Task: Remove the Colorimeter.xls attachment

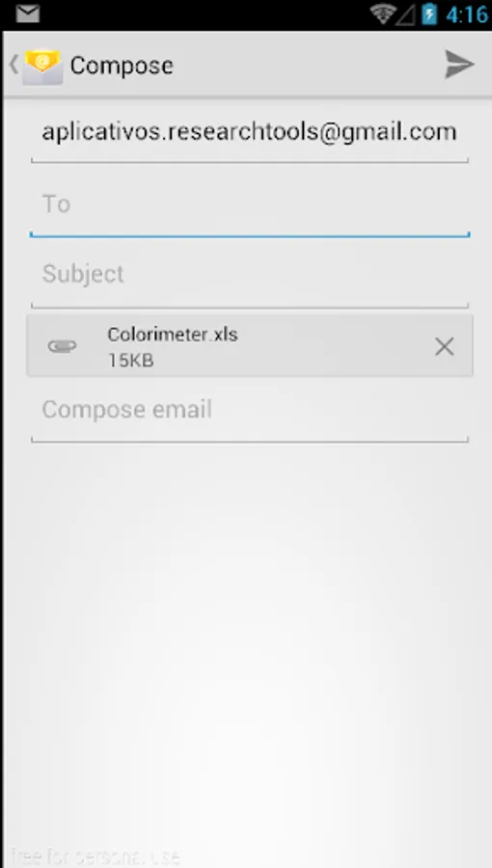Action: pos(444,346)
